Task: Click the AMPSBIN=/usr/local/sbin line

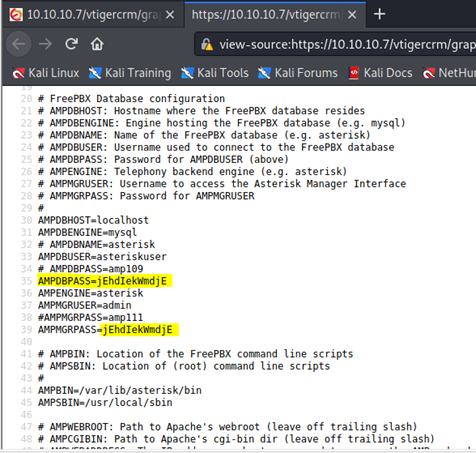Action: tap(105, 402)
